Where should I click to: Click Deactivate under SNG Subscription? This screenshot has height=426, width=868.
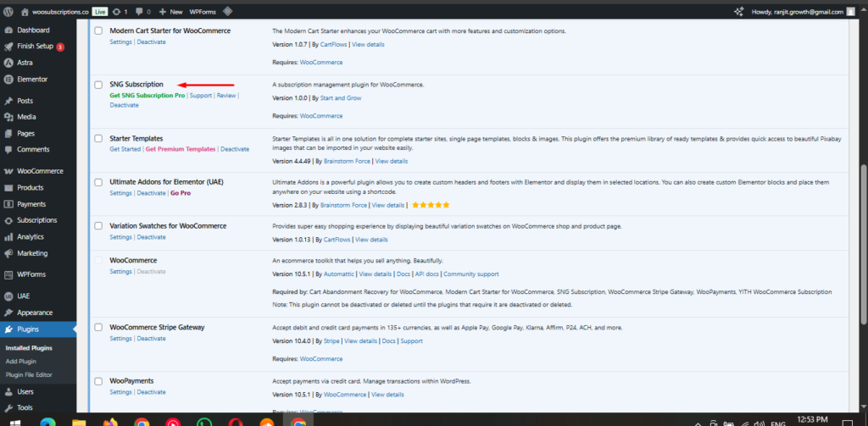(x=124, y=105)
